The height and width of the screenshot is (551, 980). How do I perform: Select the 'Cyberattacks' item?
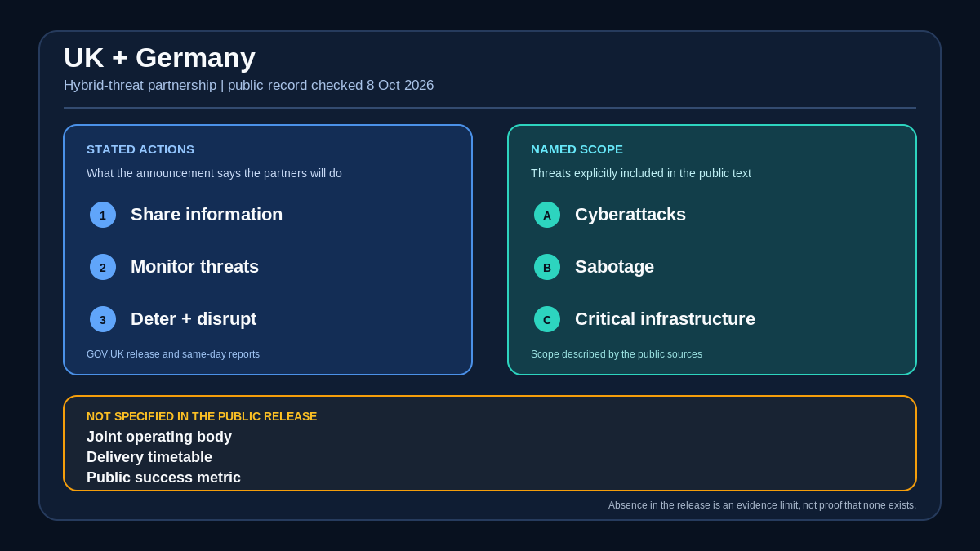coord(630,215)
